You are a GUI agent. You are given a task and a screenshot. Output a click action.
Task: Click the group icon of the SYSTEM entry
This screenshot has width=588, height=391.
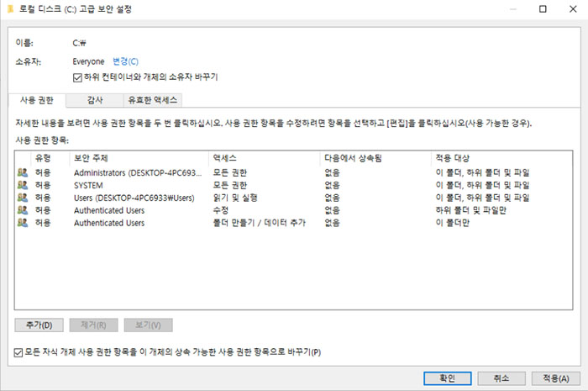click(x=23, y=185)
